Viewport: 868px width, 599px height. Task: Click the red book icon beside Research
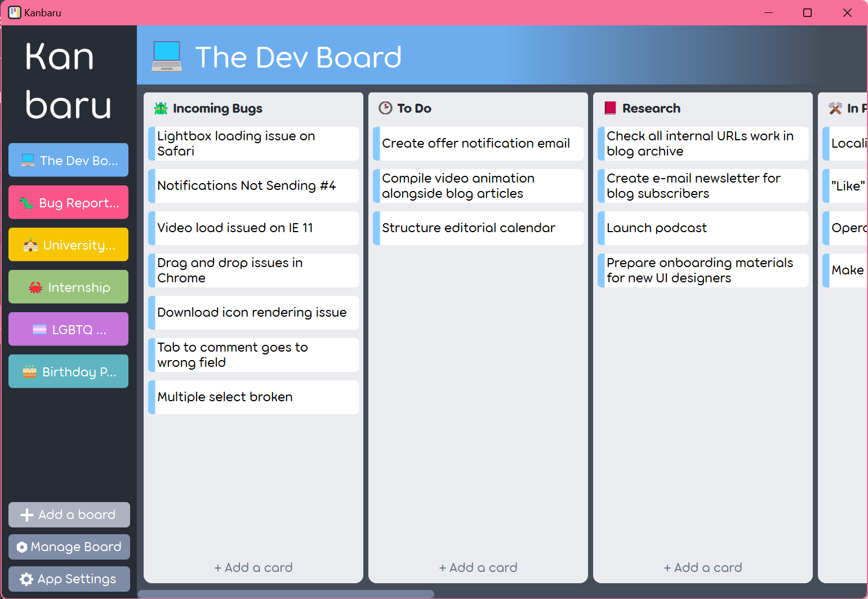coord(610,108)
